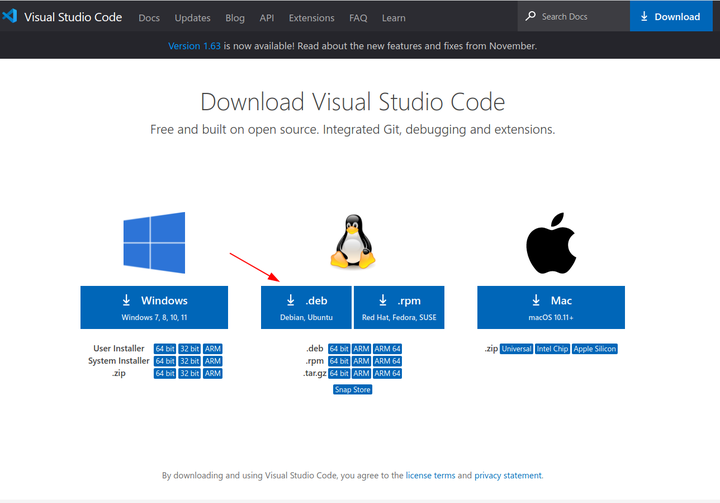Click the Windows logo image
The image size is (720, 503).
[x=154, y=243]
